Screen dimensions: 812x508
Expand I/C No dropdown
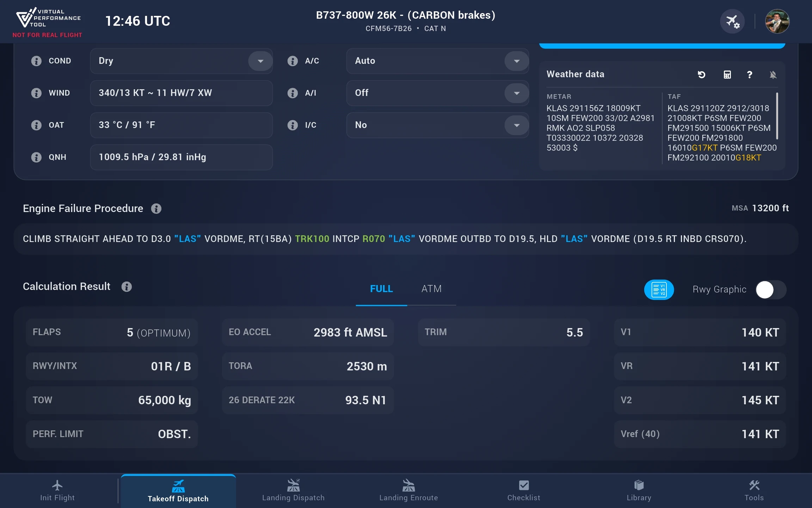pos(517,125)
